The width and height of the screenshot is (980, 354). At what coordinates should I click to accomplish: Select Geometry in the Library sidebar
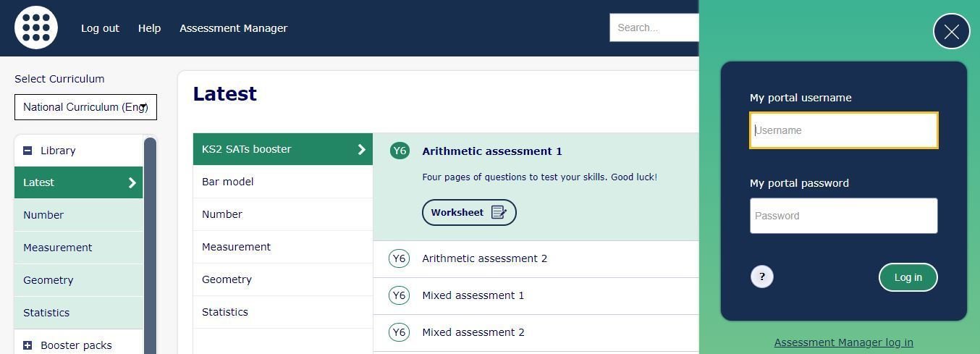(x=78, y=280)
